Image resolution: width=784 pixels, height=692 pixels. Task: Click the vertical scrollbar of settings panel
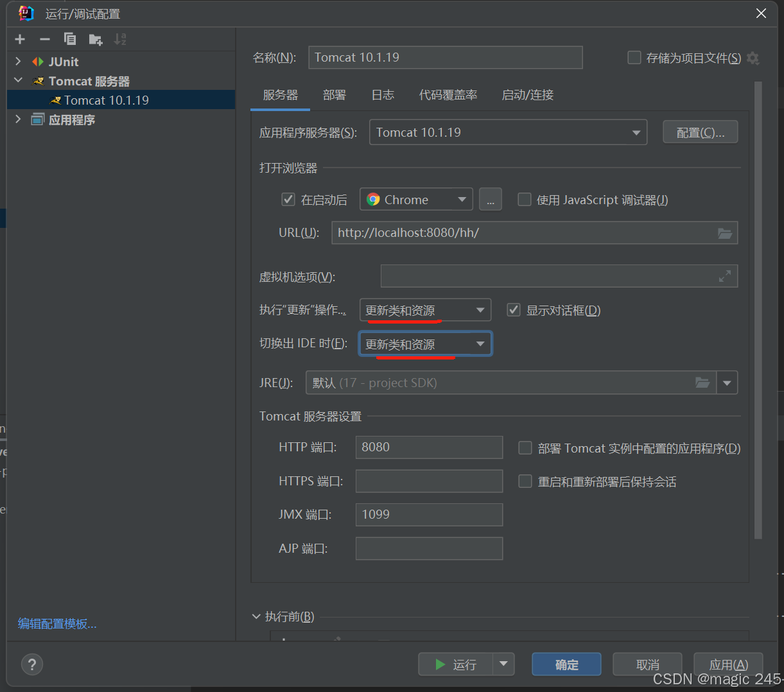(758, 310)
